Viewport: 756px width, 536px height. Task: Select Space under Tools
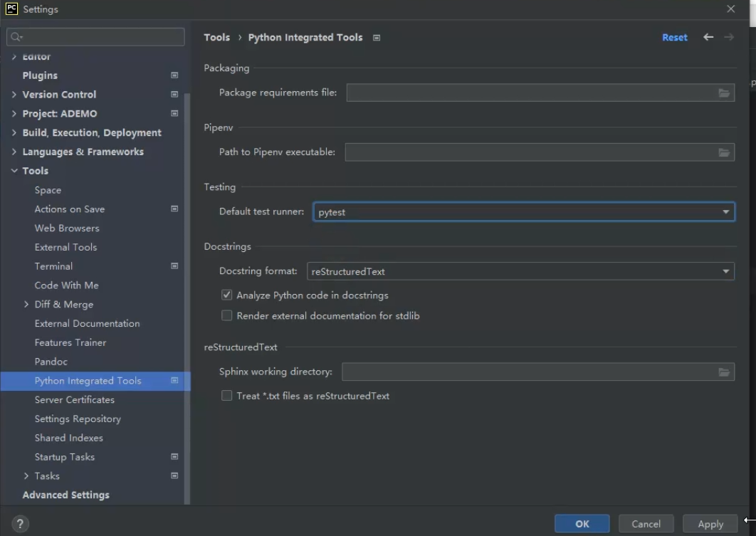tap(48, 190)
